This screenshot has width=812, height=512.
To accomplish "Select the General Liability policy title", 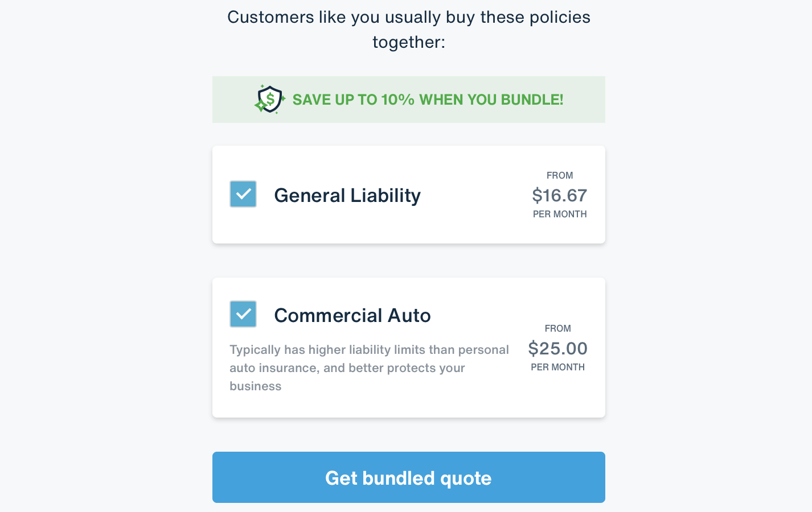I will point(347,196).
